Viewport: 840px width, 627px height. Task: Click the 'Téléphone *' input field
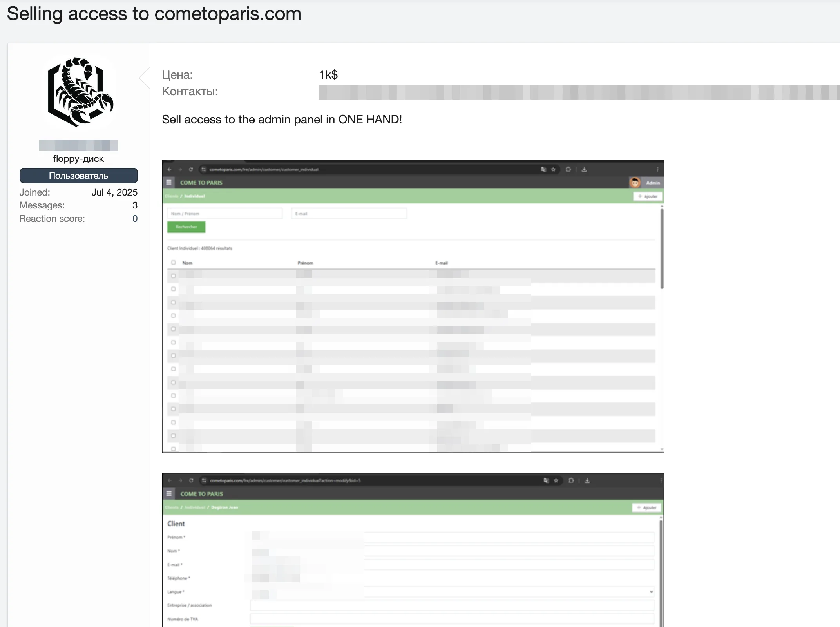pos(452,578)
